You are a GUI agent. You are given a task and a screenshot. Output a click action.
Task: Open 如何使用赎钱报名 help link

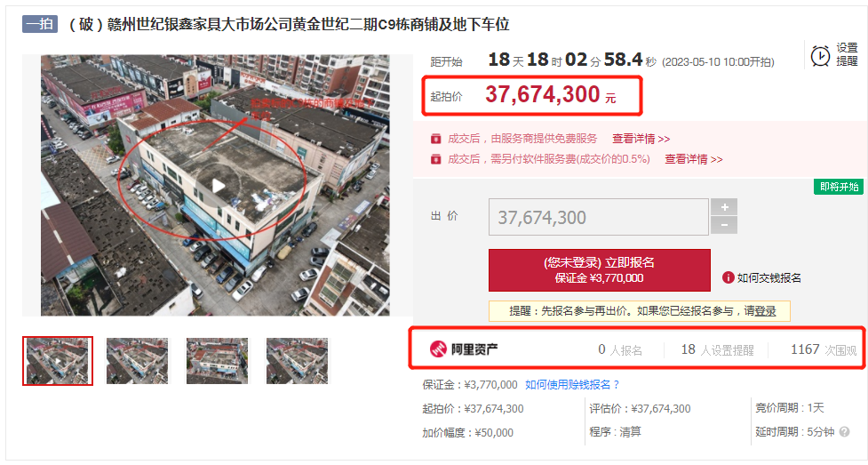coord(572,385)
